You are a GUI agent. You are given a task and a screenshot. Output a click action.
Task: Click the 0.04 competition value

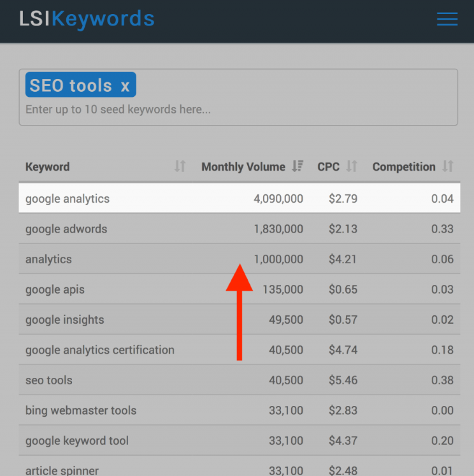tap(442, 199)
